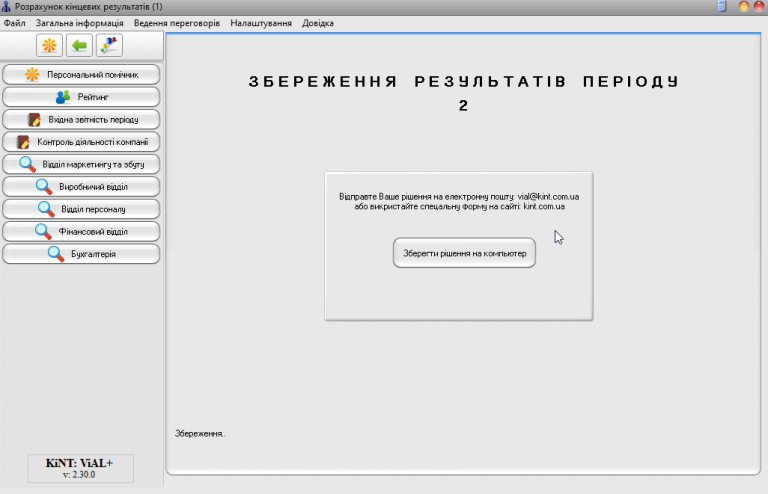Viewport: 768px width, 494px height.
Task: Click the ЗБЕРЕЖЕННЯ РЕЗУЛЬТАТІВ ПЕРІОДУ heading
Action: [x=463, y=81]
